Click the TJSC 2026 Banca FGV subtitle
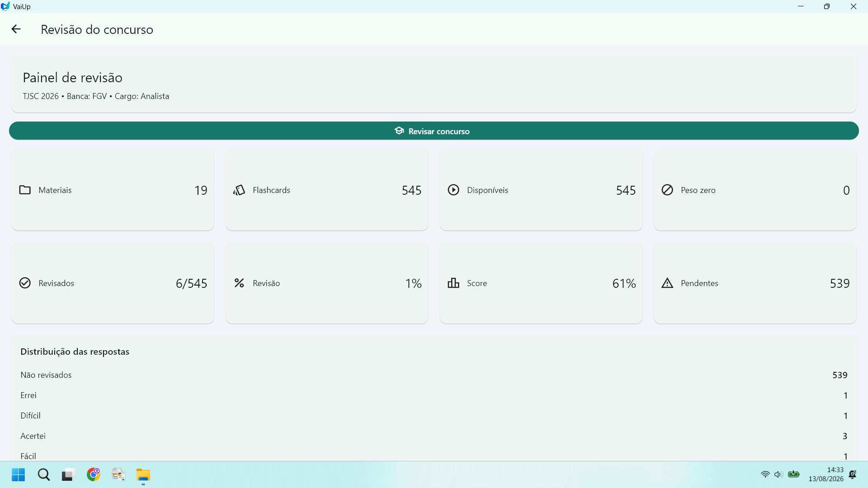The width and height of the screenshot is (868, 488). 96,96
